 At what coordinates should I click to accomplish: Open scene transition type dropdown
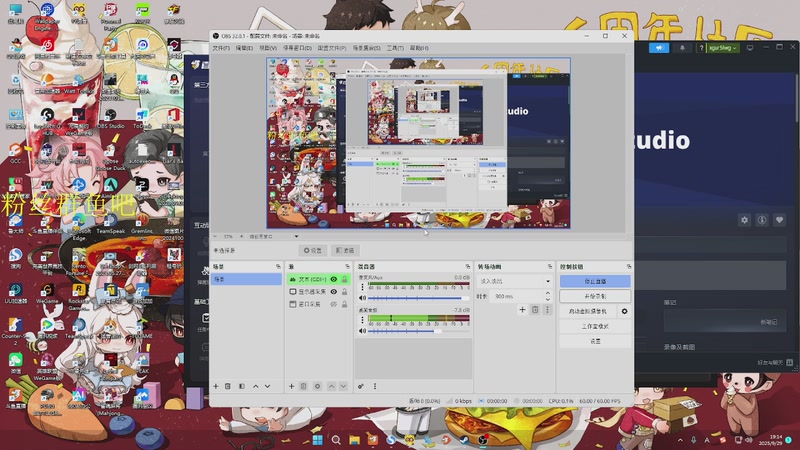click(x=514, y=281)
